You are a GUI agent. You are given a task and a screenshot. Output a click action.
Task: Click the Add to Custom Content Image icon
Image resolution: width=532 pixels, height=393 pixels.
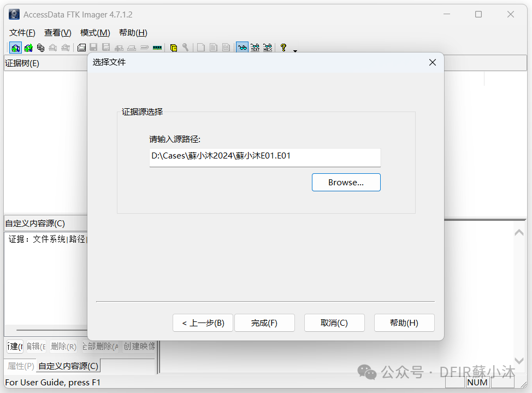[119, 48]
